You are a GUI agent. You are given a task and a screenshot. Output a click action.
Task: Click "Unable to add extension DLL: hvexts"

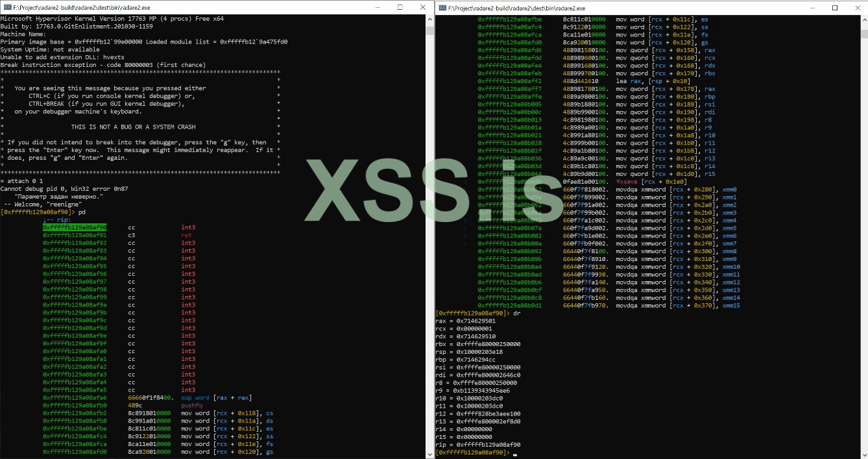click(x=62, y=58)
